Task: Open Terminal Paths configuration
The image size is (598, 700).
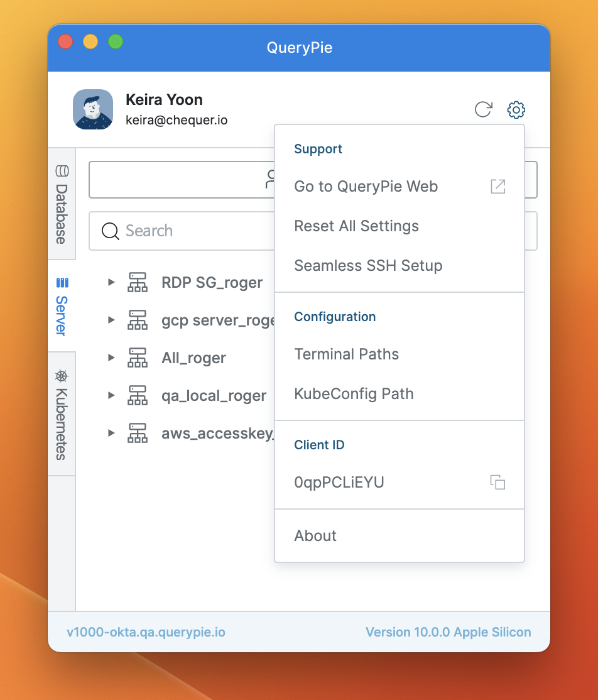Action: [346, 354]
